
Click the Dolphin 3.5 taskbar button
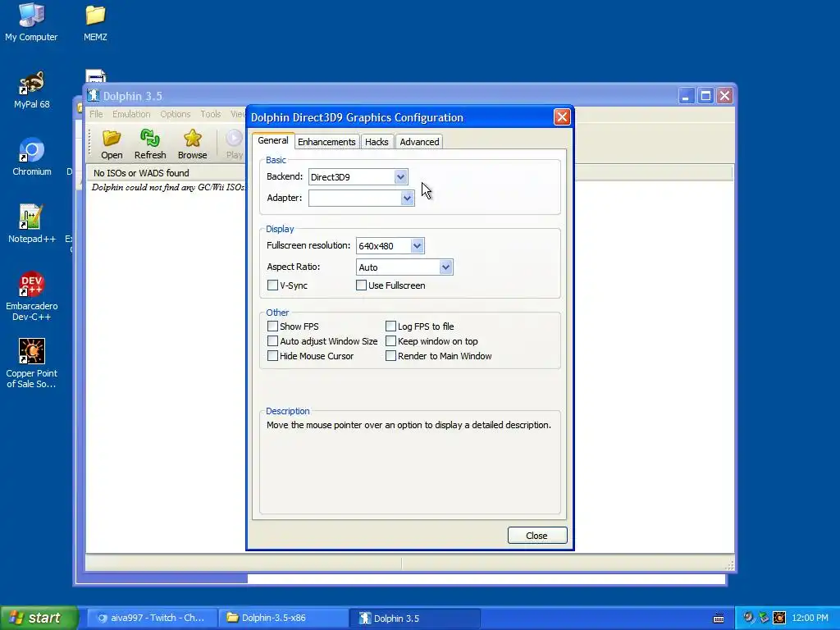414,618
